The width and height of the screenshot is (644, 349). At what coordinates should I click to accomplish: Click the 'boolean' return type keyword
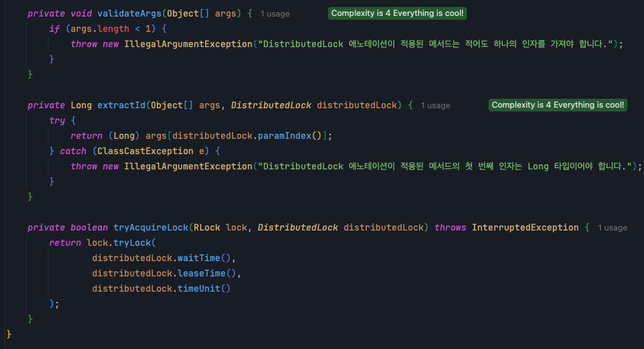point(89,227)
